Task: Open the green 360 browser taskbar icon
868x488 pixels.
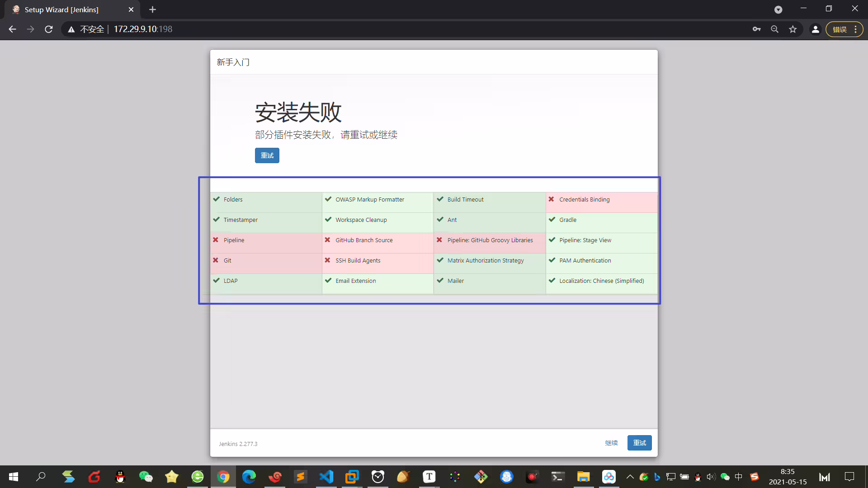Action: [198, 477]
